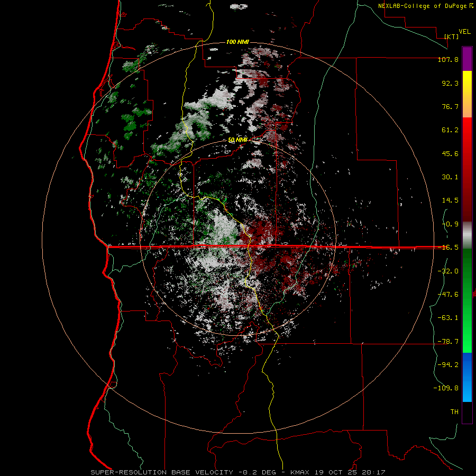Select the -0.9 velocity scale value
This screenshot has width=476, height=476.
pyautogui.click(x=450, y=224)
